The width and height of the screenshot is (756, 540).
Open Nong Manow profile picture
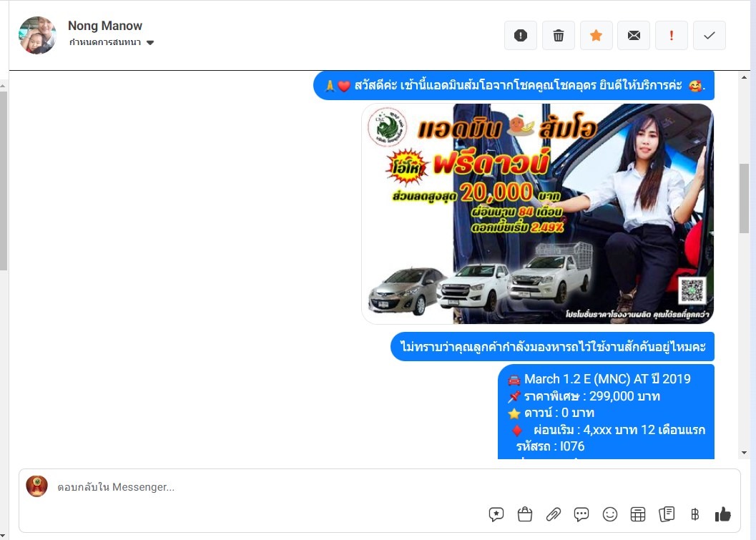[x=37, y=35]
